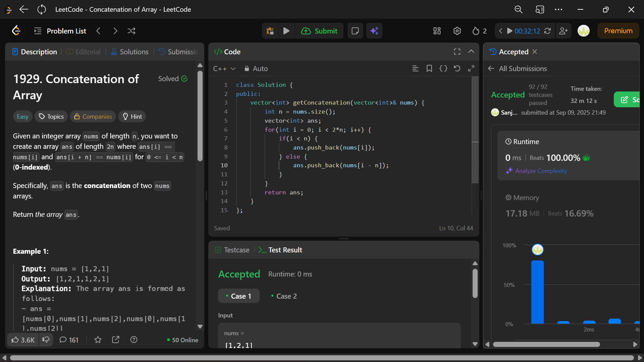Screen dimensions: 644x362
Task: Click the Run code play icon
Action: pos(286,31)
